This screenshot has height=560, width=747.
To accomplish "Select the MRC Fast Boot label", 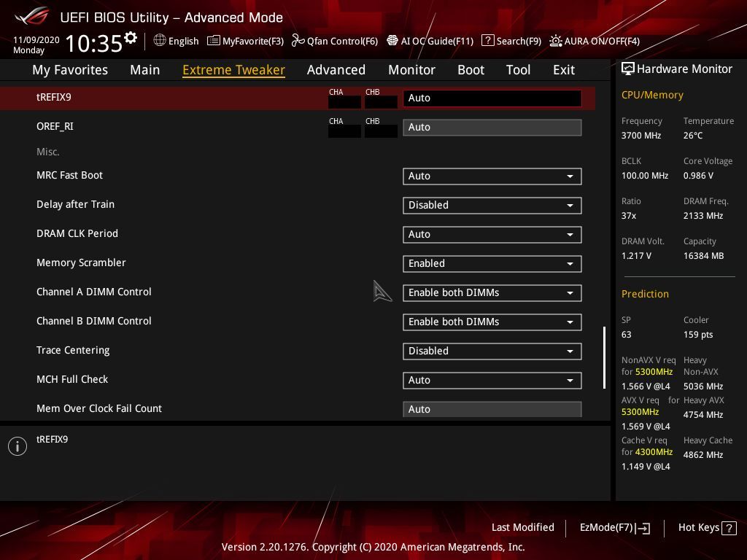I will coord(69,175).
